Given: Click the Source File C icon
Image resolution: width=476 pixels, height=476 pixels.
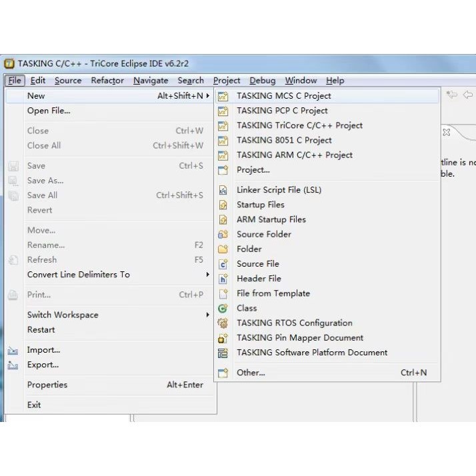Looking at the screenshot, I should (x=223, y=264).
